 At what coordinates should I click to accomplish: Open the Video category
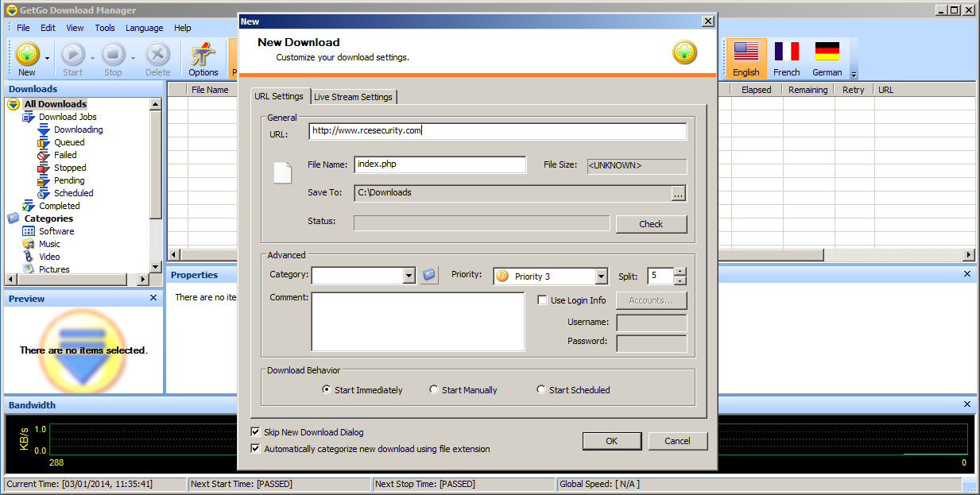49,257
